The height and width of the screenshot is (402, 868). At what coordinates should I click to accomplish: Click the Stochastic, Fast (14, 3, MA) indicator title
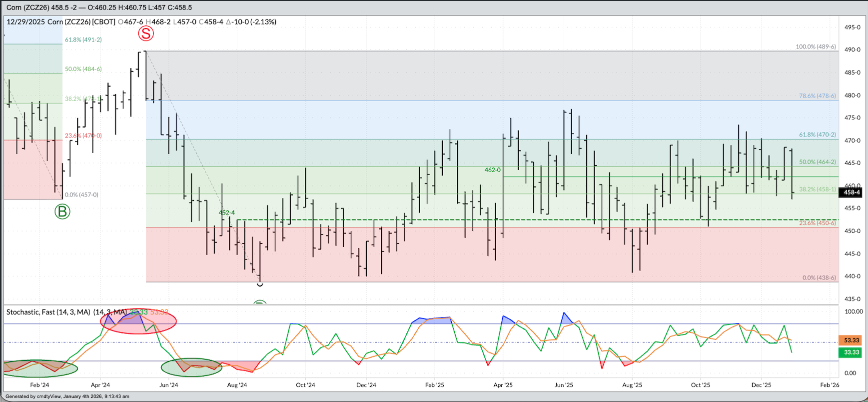[x=48, y=312]
